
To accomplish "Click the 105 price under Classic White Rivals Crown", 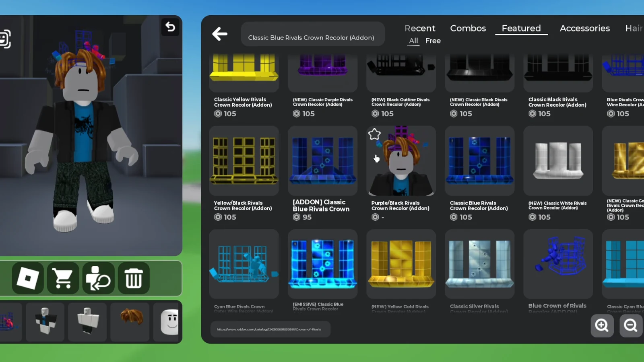I will point(539,217).
